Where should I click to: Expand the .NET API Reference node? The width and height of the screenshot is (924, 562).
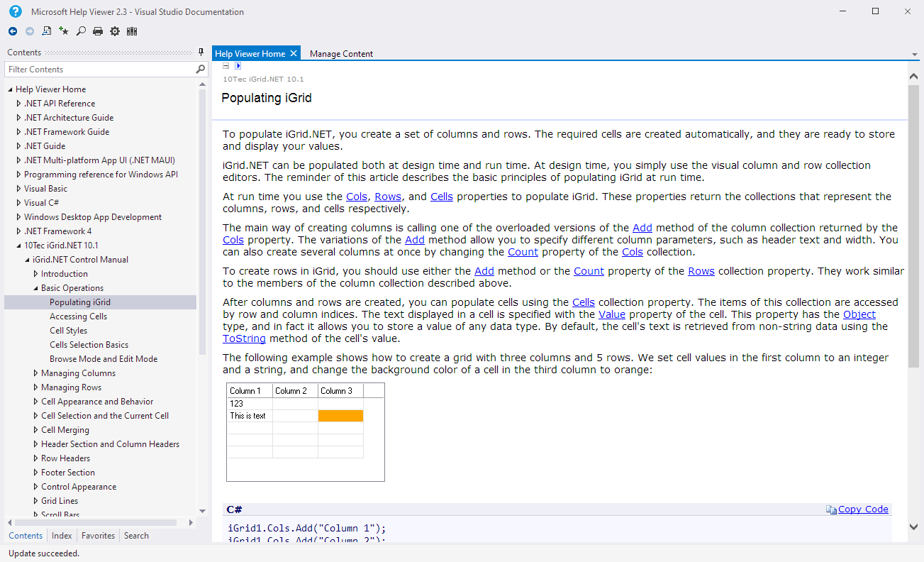pos(19,104)
